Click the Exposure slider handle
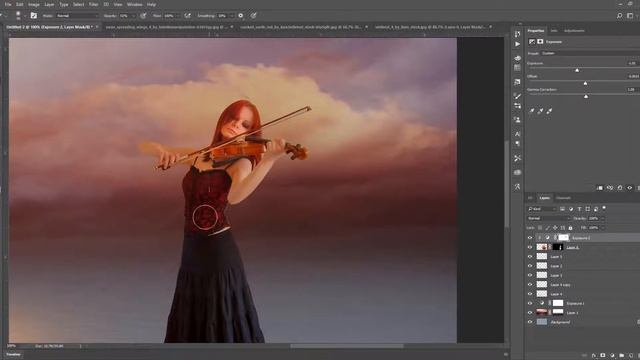The height and width of the screenshot is (360, 640). [x=577, y=70]
